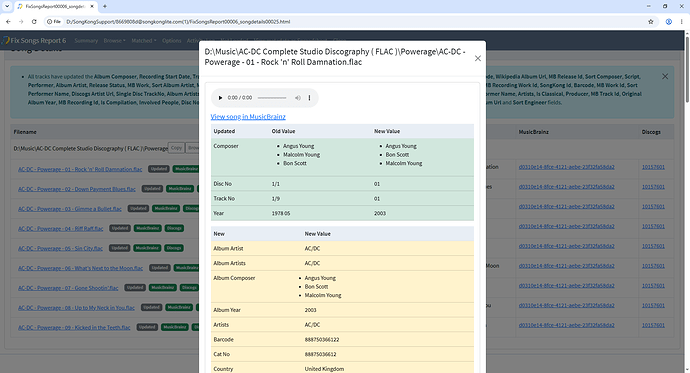Open MusicBrainz ID link in Kicked in the Teeth row

click(566, 325)
